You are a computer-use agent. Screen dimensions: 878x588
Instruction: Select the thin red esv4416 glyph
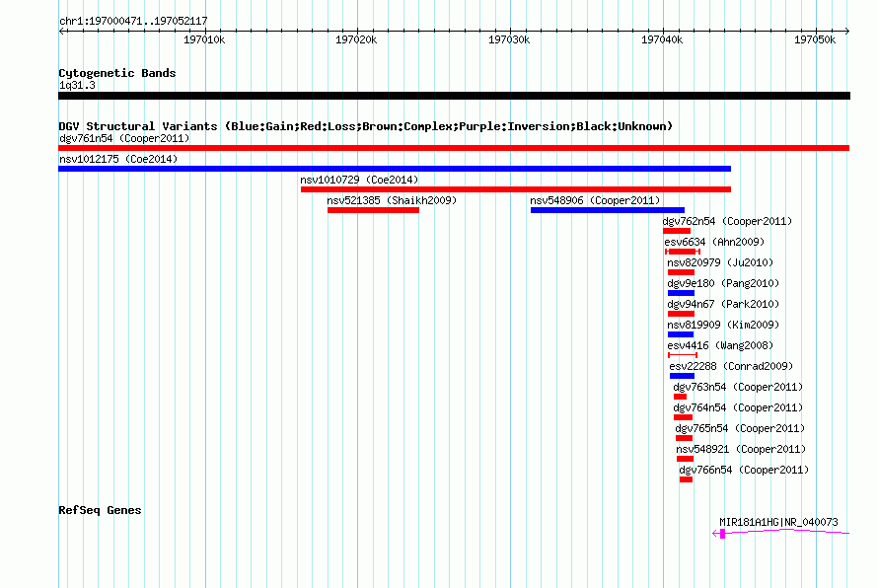pos(683,355)
